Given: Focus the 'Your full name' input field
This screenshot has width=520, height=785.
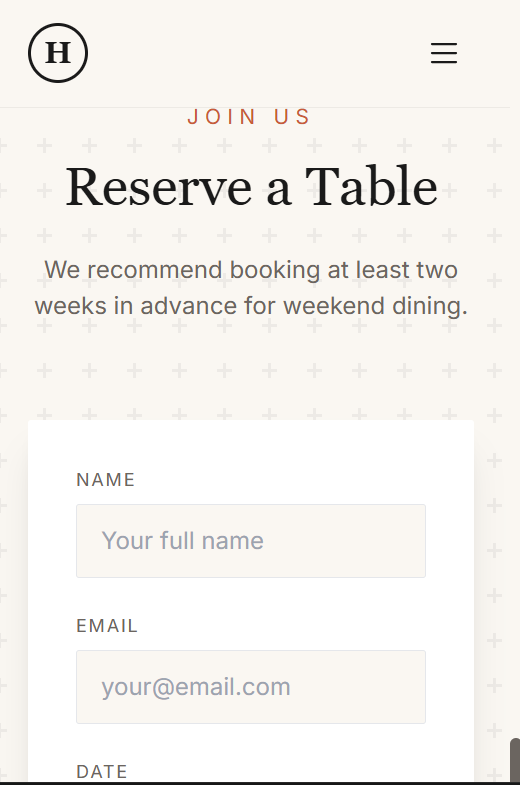Looking at the screenshot, I should click(x=251, y=541).
